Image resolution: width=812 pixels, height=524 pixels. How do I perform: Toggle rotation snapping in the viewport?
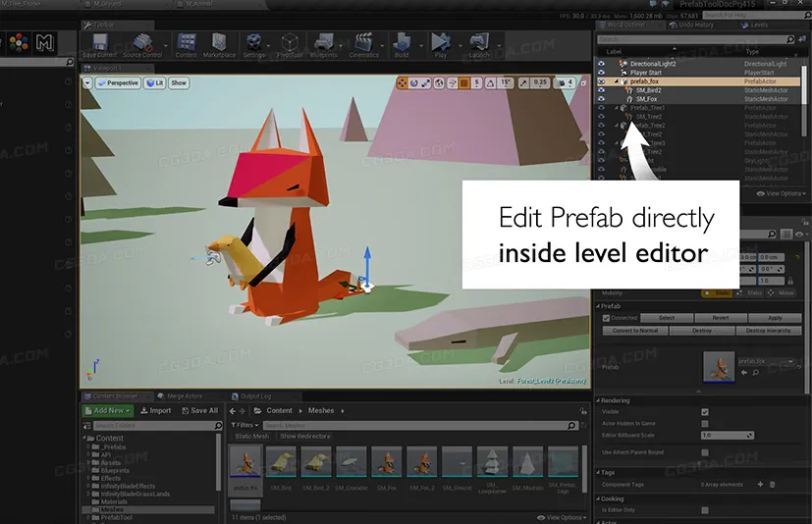coord(490,82)
